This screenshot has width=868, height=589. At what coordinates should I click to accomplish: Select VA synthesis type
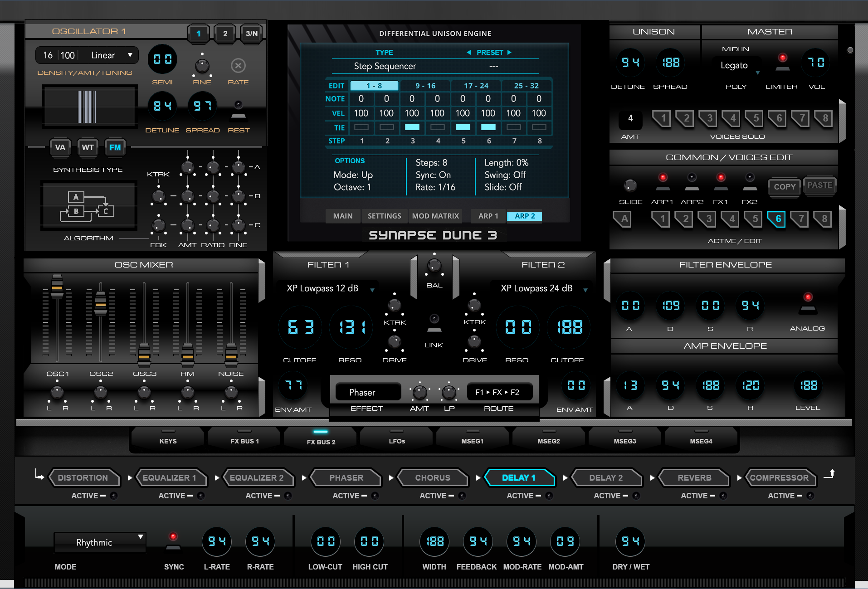click(60, 147)
